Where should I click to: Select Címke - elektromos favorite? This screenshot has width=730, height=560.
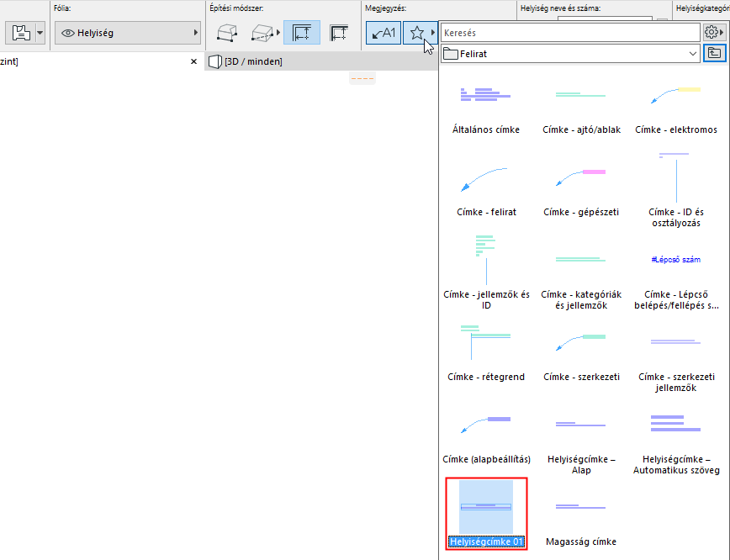pos(676,110)
